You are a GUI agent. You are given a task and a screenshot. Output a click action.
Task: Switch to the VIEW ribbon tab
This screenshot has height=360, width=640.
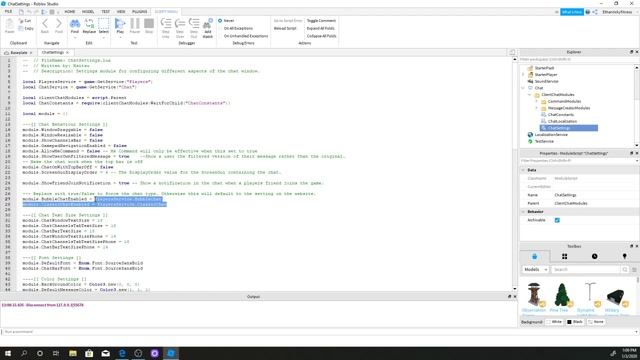tap(121, 12)
